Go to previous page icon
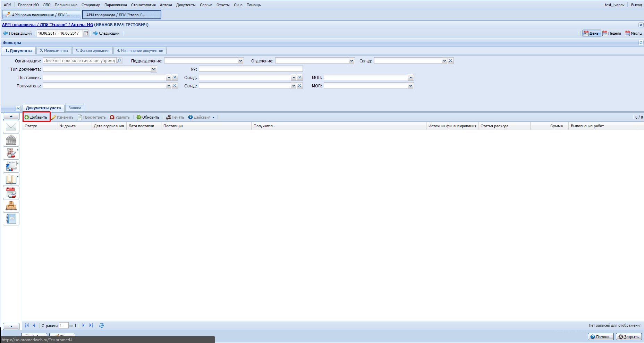The height and width of the screenshot is (343, 644). pyautogui.click(x=34, y=325)
